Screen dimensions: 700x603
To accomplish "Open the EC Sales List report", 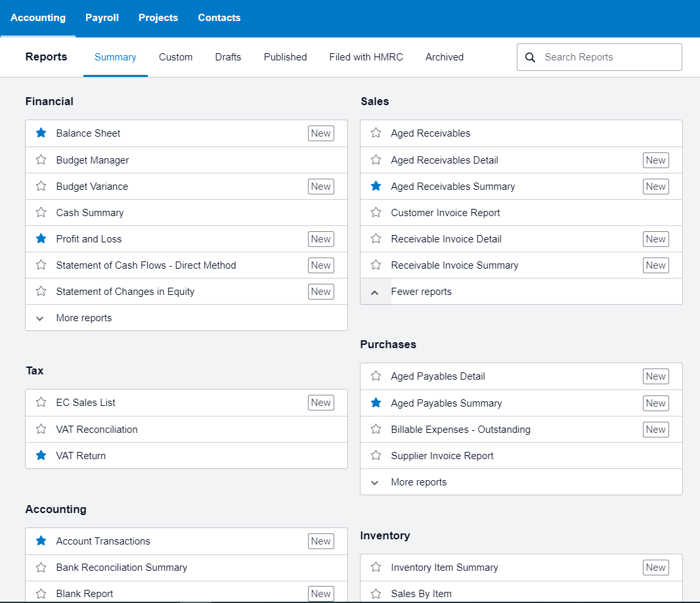I will [x=86, y=403].
